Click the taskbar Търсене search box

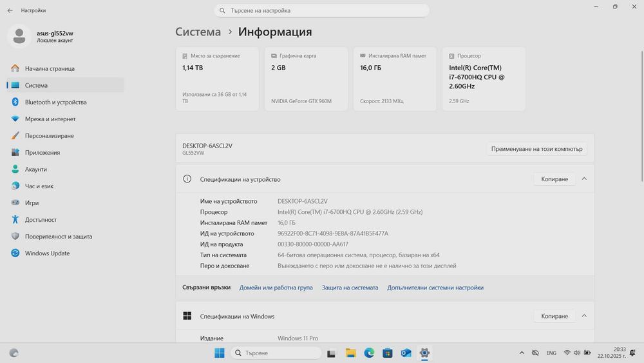pos(276,353)
